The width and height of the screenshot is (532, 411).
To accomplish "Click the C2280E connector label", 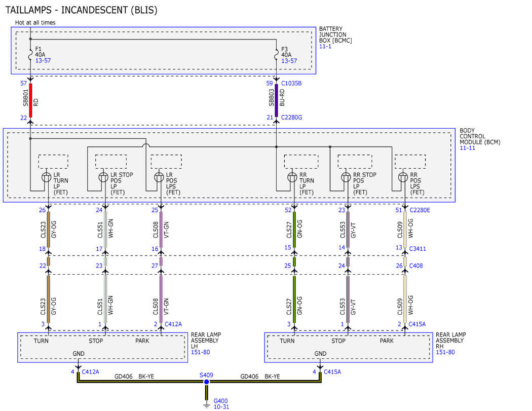I will click(420, 210).
